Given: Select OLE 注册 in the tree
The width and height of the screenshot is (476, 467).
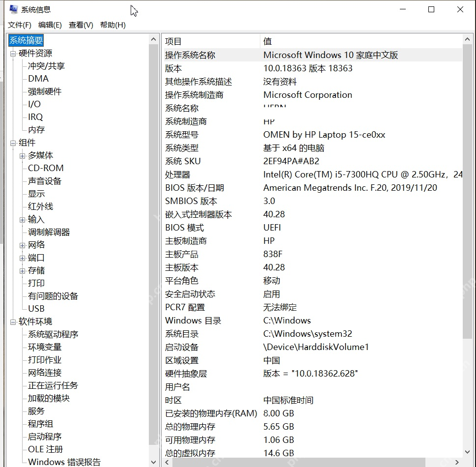Looking at the screenshot, I should click(x=46, y=449).
